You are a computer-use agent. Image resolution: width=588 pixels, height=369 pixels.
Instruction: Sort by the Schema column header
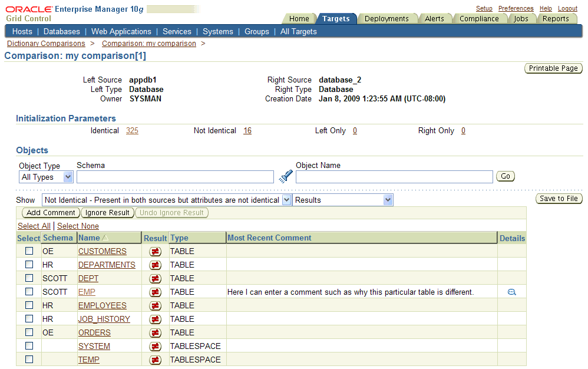(x=58, y=238)
